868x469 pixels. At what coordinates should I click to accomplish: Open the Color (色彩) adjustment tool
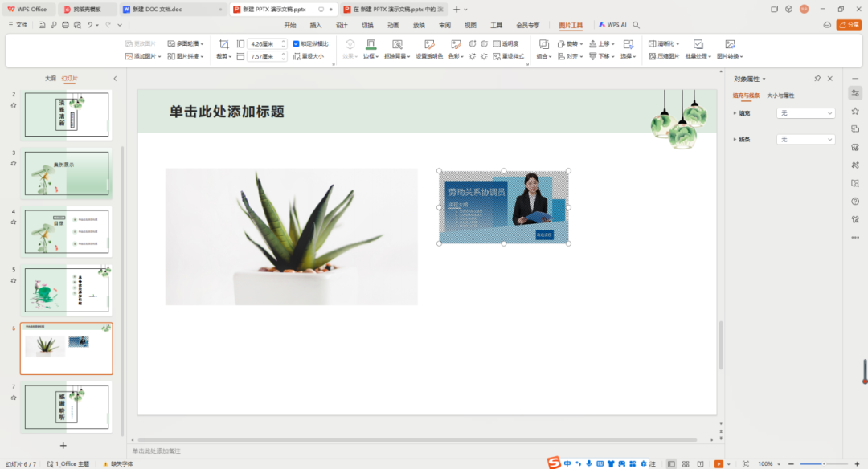coord(456,49)
